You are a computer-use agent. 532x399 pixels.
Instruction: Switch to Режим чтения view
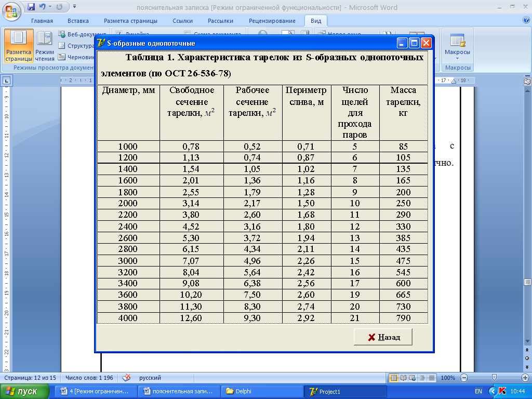click(45, 46)
